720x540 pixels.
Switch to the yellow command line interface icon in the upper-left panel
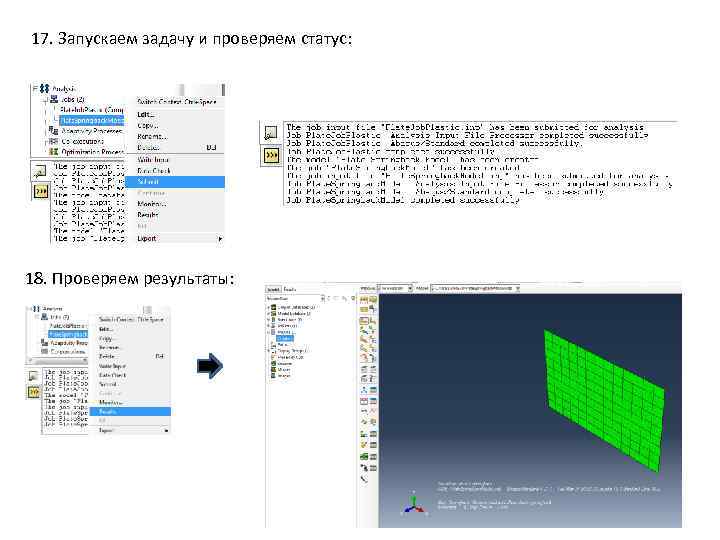point(40,191)
